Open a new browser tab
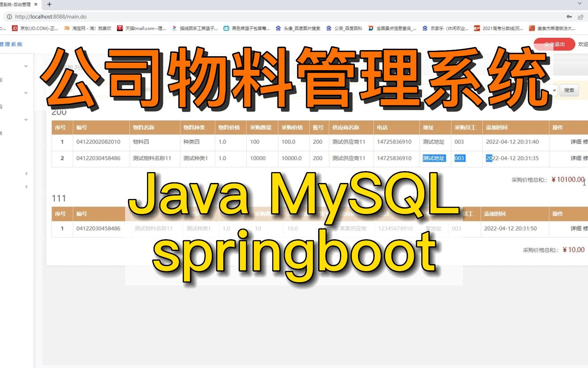Image resolution: width=588 pixels, height=368 pixels. [x=49, y=4]
